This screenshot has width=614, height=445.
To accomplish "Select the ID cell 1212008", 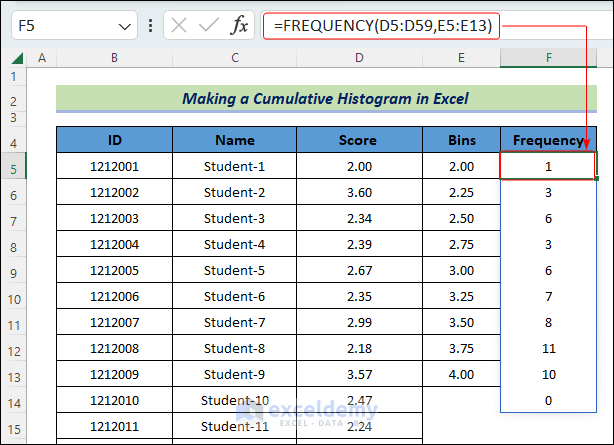I will coord(114,349).
